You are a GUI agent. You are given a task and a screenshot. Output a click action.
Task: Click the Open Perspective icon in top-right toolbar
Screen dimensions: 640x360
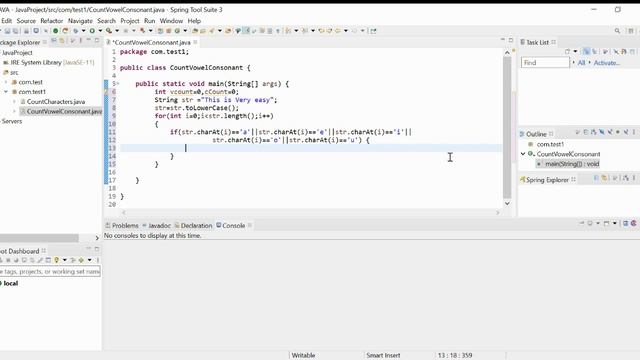click(x=631, y=31)
